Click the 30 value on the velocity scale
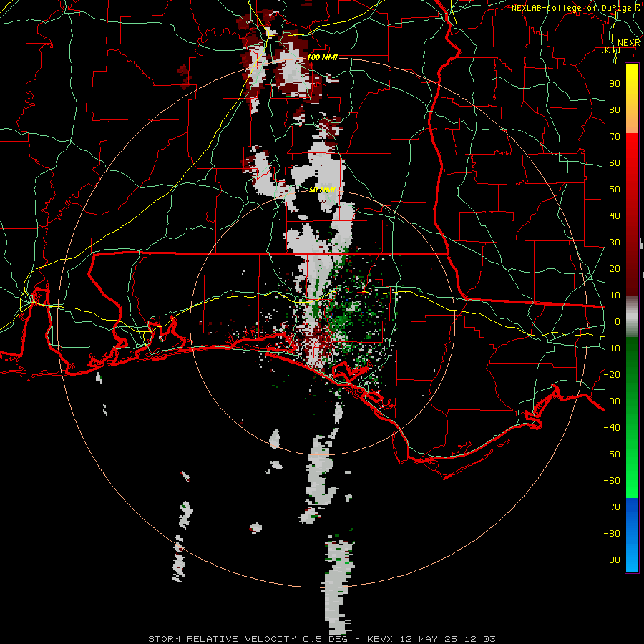Screen dimensions: 644x644 point(615,243)
